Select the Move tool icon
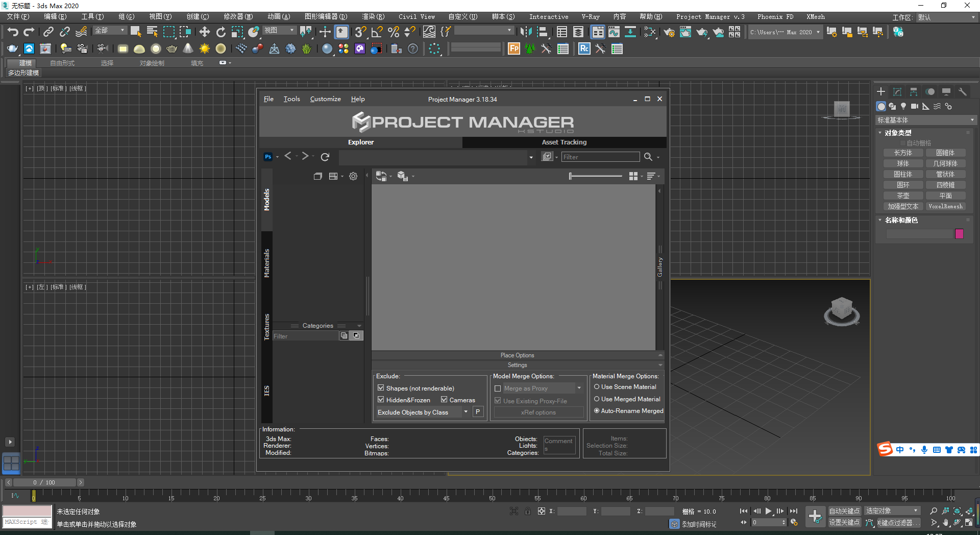Image resolution: width=980 pixels, height=535 pixels. (x=204, y=32)
